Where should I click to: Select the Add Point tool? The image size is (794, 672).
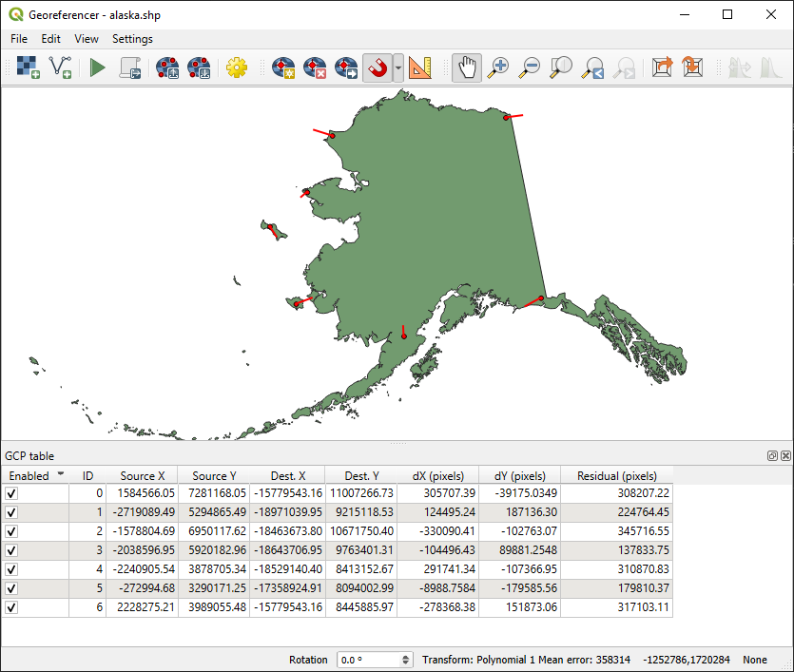pos(283,67)
